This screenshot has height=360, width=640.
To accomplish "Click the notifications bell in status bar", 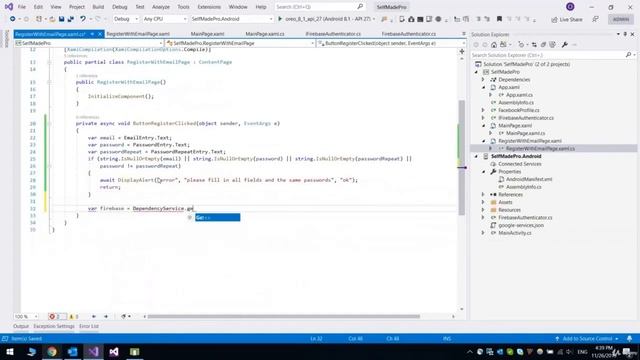I will (x=629, y=338).
